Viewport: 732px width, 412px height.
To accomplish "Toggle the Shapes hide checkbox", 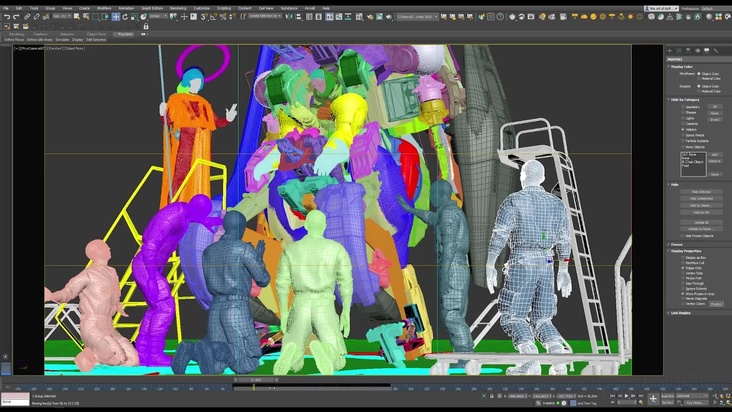I will click(x=683, y=112).
